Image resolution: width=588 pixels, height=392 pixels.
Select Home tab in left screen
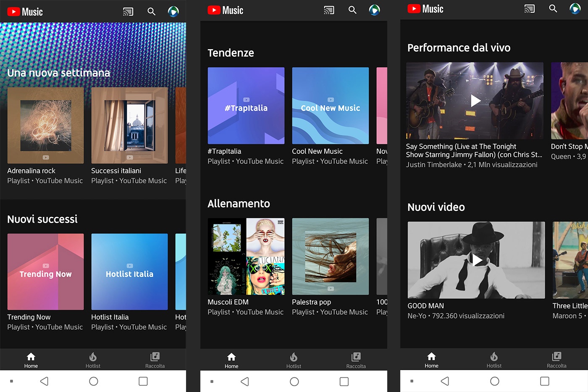coord(31,360)
